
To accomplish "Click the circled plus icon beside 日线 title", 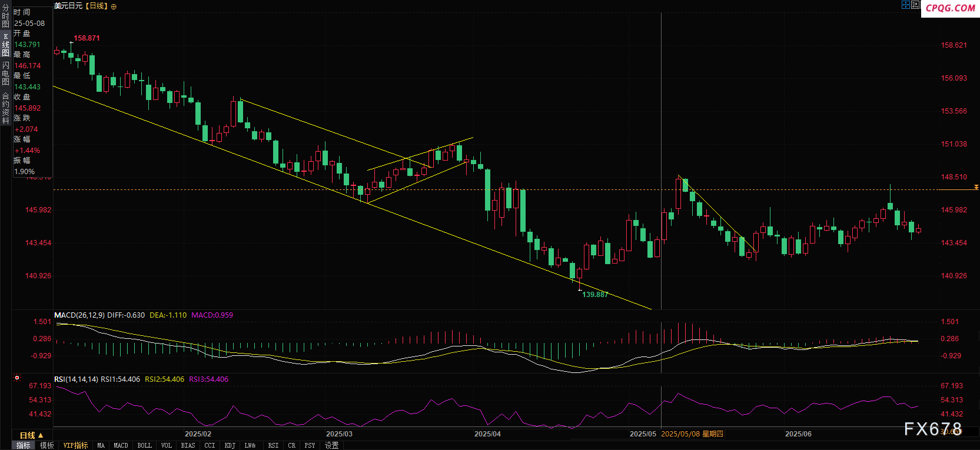I will click(x=114, y=6).
